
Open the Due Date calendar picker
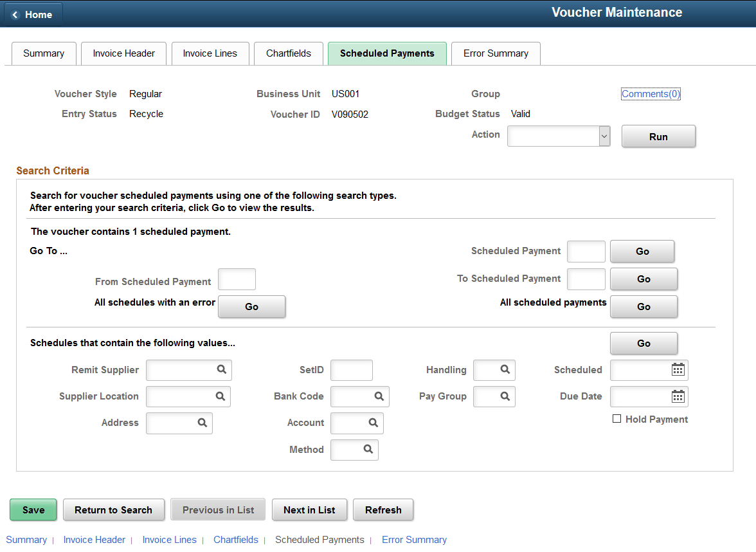click(x=679, y=396)
